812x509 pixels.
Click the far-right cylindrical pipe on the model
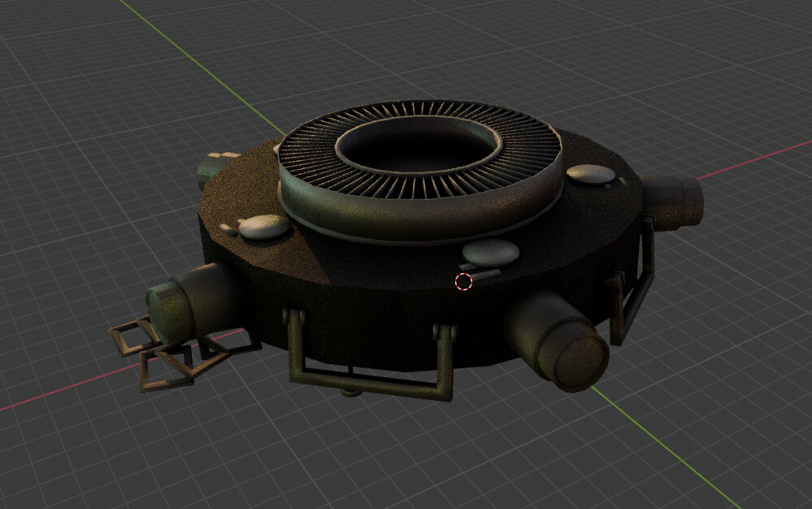tap(671, 202)
